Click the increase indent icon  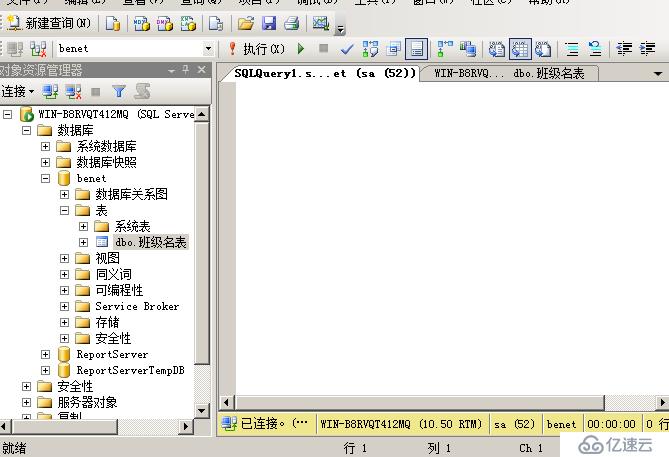647,49
